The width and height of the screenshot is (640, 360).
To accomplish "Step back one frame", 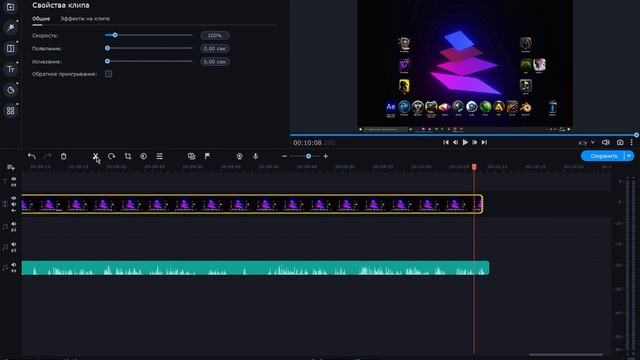I will (x=455, y=142).
